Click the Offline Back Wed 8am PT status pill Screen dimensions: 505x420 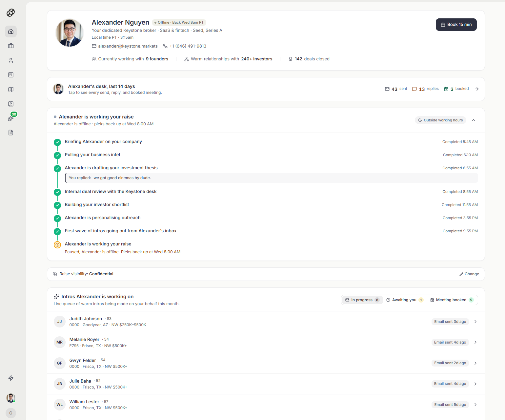[x=179, y=23]
